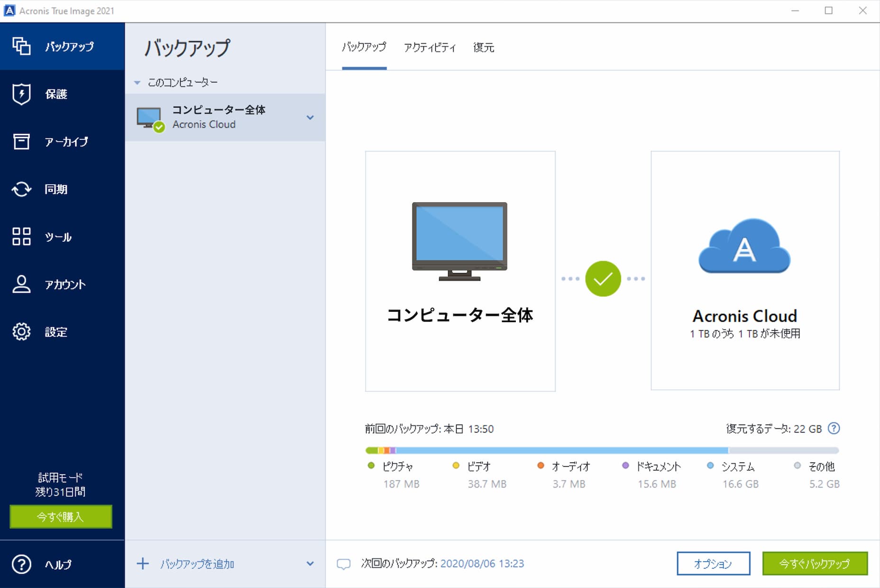
Task: Click the アカウント person icon
Action: 21,284
